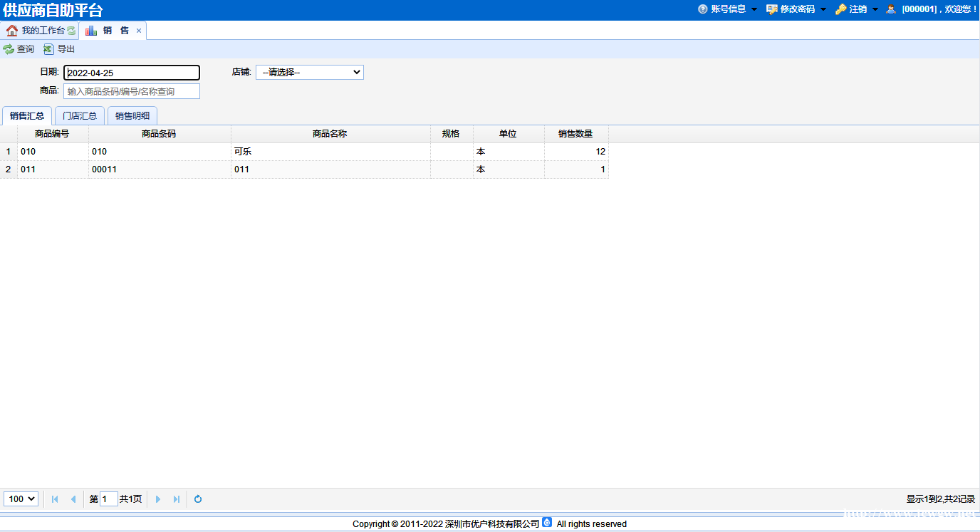Open the 店铺 store dropdown
980x532 pixels.
pos(310,73)
